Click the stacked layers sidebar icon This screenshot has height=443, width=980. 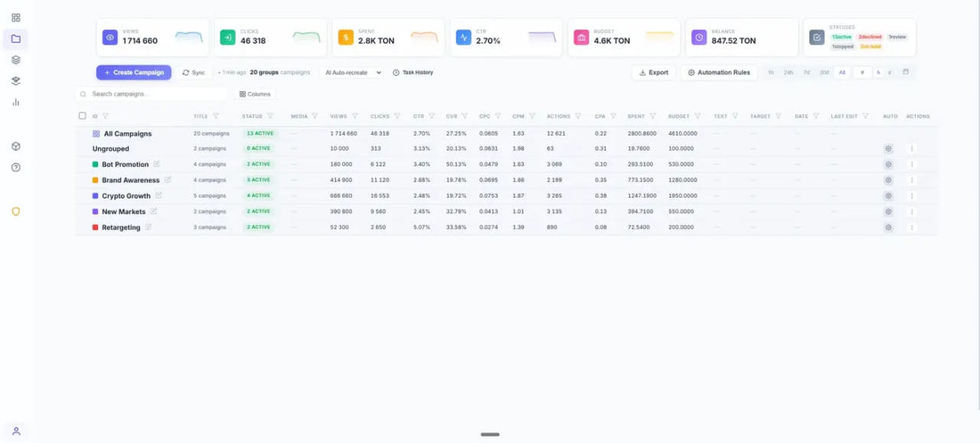click(16, 60)
